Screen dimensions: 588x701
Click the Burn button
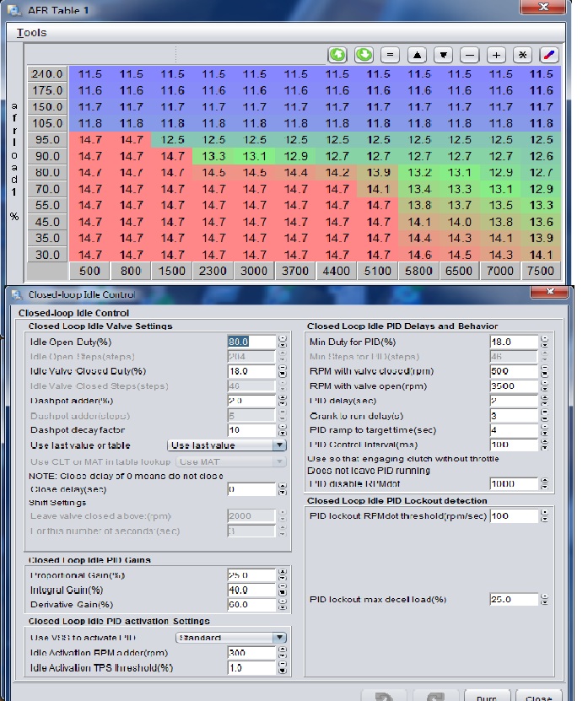[487, 694]
